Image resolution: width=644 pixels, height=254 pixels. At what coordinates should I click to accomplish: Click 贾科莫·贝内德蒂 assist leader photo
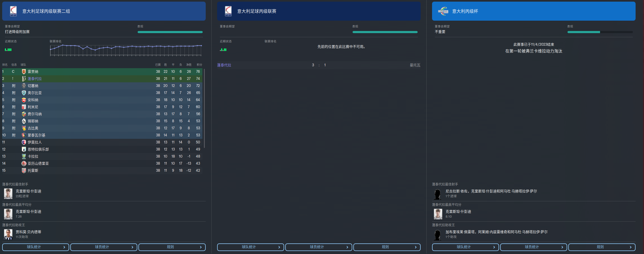pos(8,234)
